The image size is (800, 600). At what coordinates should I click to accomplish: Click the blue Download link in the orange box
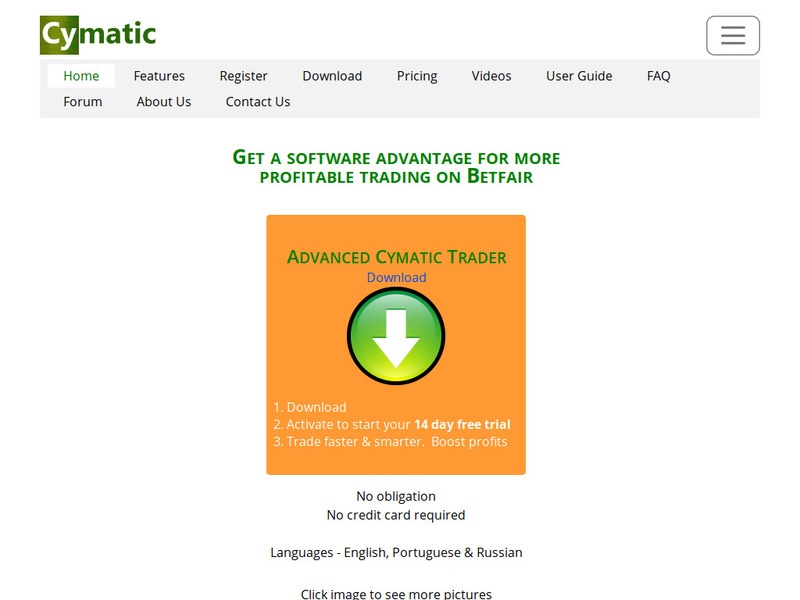click(396, 277)
